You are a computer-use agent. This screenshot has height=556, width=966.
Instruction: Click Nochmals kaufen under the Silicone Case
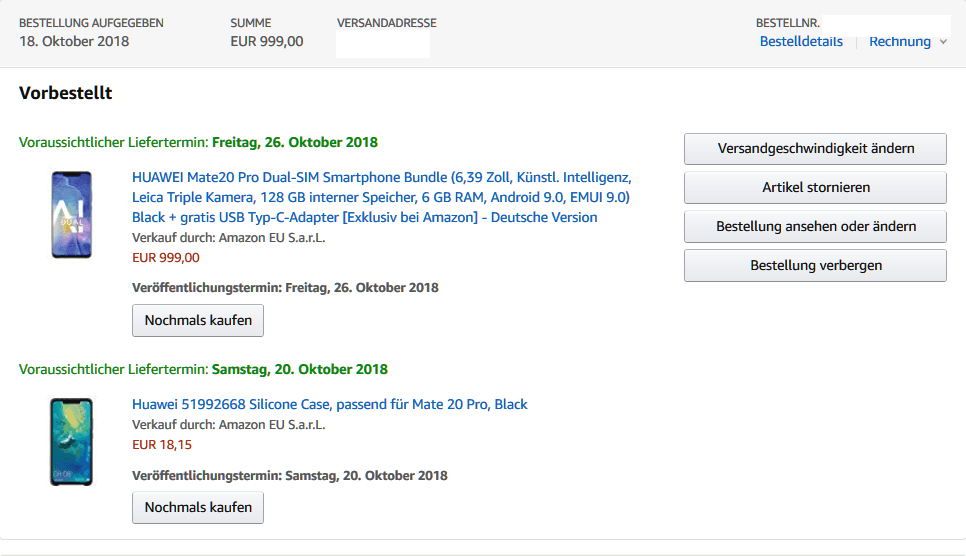point(198,507)
